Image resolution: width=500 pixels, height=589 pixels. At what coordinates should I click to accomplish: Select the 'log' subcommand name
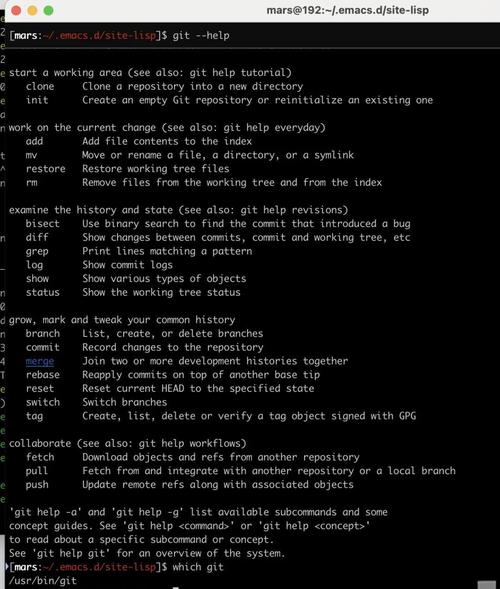tap(34, 265)
